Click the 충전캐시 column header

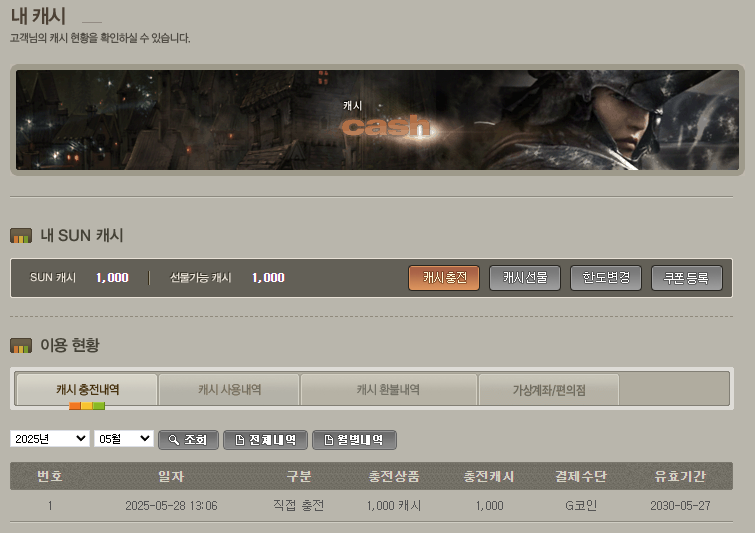pos(489,476)
